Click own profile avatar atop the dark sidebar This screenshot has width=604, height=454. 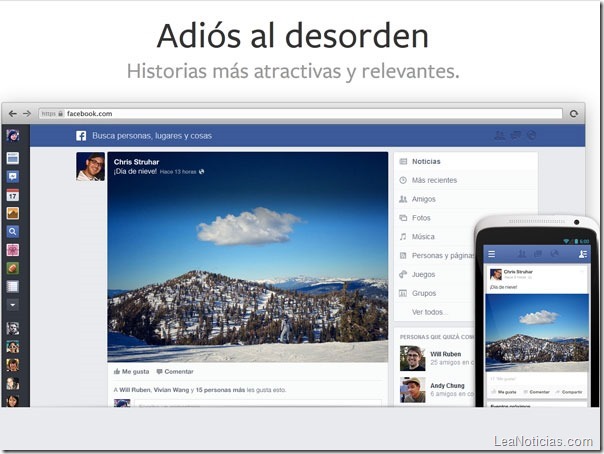click(13, 135)
